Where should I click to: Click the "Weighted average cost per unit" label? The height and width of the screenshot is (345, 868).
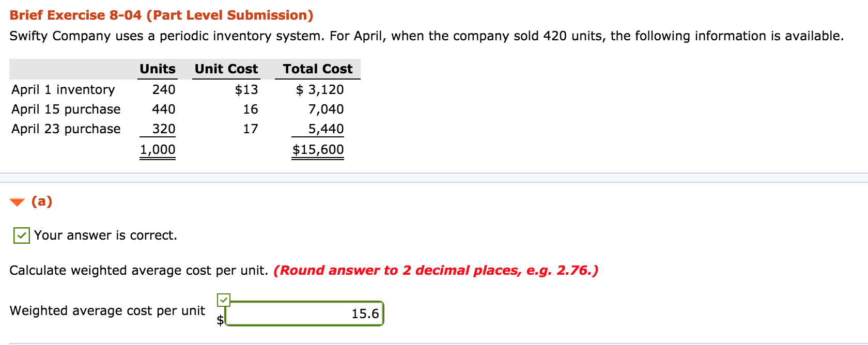pyautogui.click(x=107, y=310)
